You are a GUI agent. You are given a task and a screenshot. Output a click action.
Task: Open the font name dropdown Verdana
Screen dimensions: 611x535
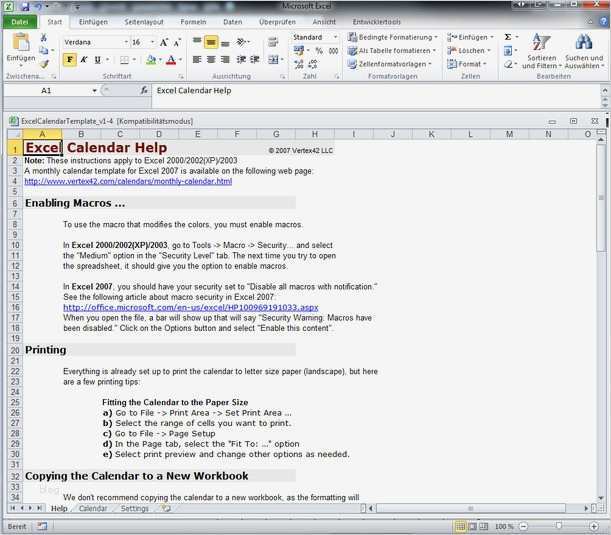coord(127,42)
